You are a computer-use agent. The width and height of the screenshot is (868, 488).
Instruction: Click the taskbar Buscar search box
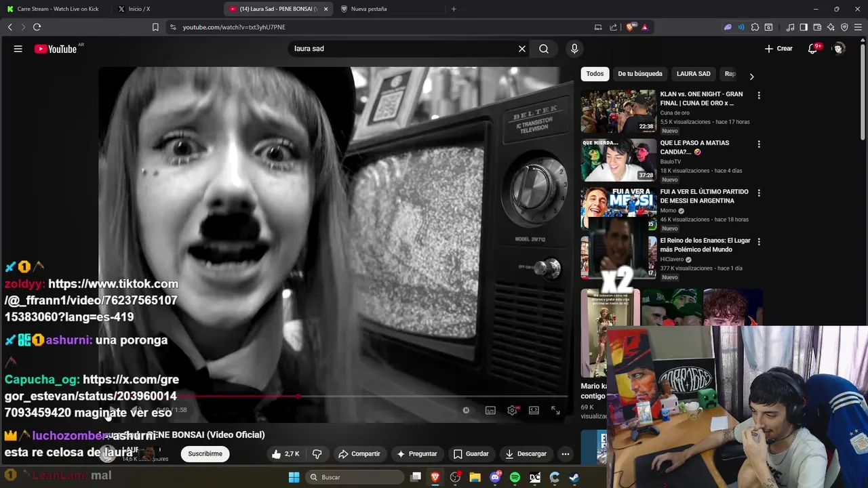[355, 477]
